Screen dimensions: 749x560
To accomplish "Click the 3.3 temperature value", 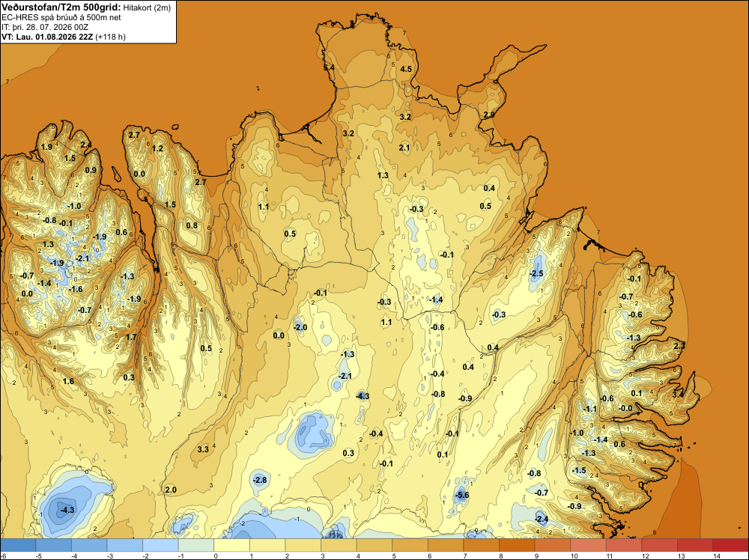I will [203, 449].
